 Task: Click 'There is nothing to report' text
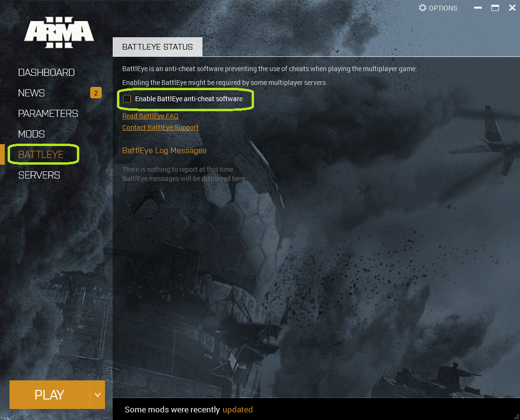point(179,169)
